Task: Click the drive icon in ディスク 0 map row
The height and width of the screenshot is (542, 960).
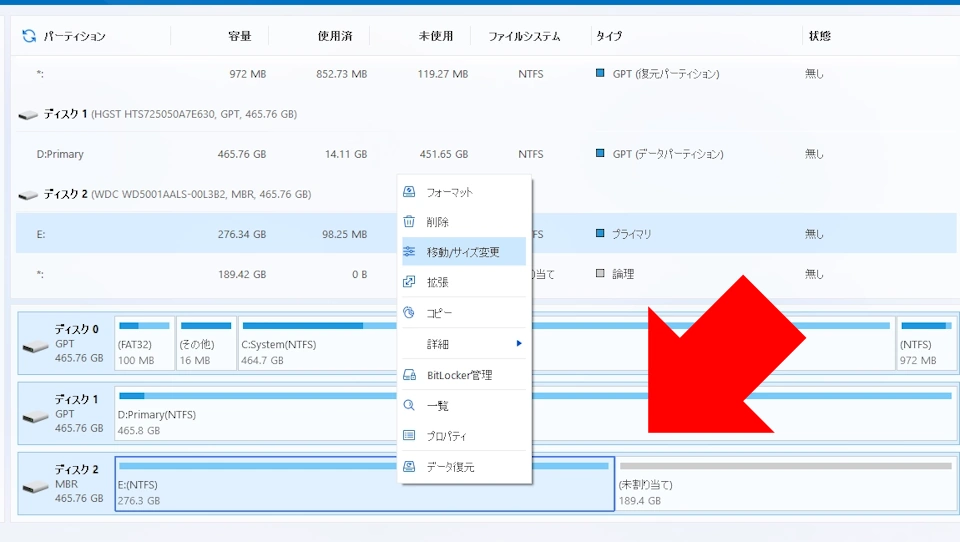Action: 36,347
